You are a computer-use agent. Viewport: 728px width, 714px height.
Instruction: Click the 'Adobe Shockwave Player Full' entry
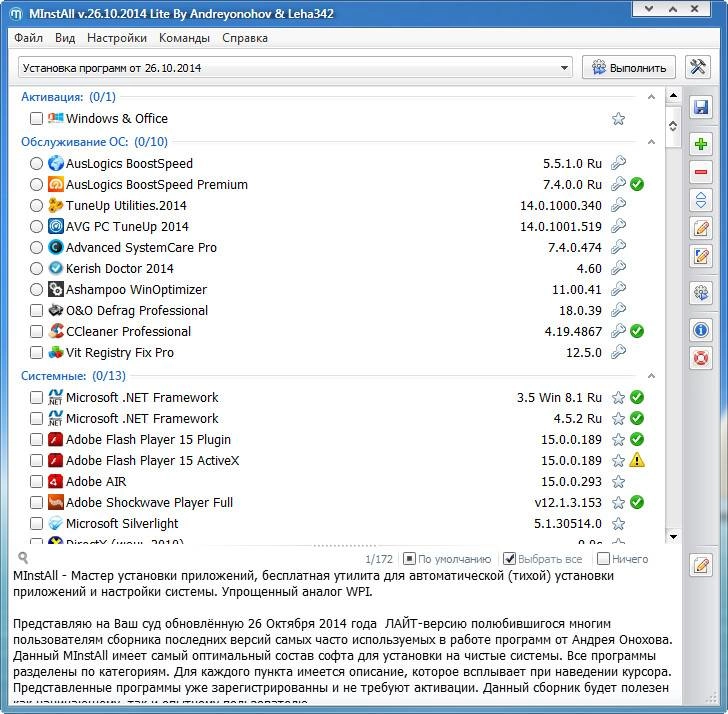click(150, 502)
